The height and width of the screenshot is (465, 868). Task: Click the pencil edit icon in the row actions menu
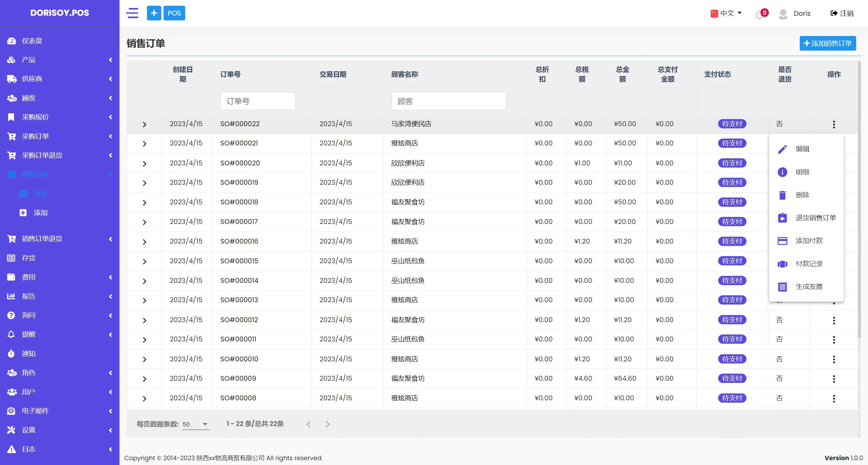coord(782,149)
